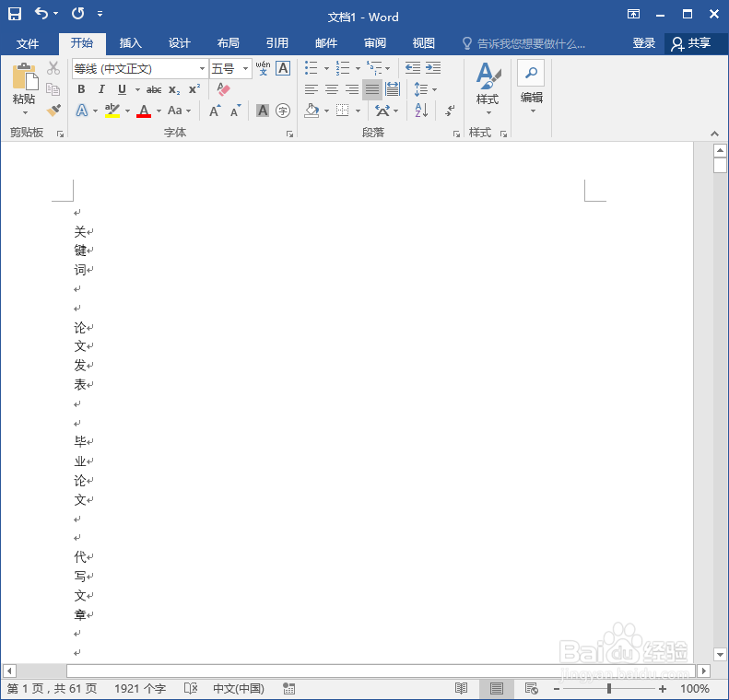Open macro recording icon in status bar
This screenshot has height=700, width=729.
[x=288, y=688]
